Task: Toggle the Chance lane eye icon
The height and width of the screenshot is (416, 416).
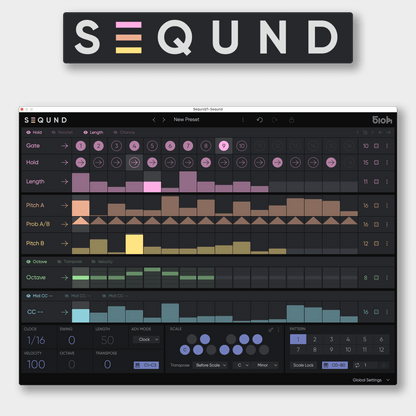Action: pos(115,132)
